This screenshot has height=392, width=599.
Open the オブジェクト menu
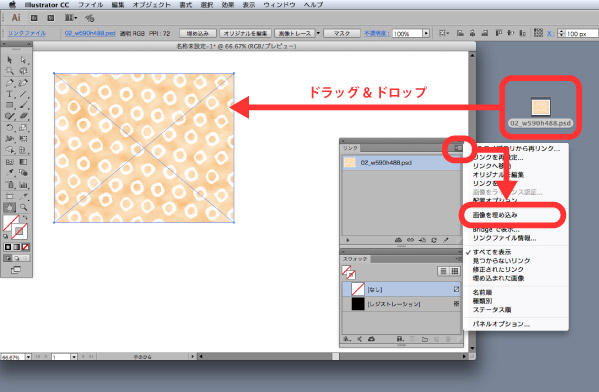coord(152,5)
